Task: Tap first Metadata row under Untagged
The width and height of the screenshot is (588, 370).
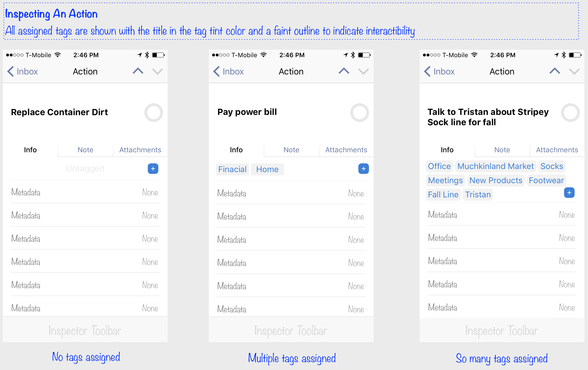Action: (x=85, y=192)
